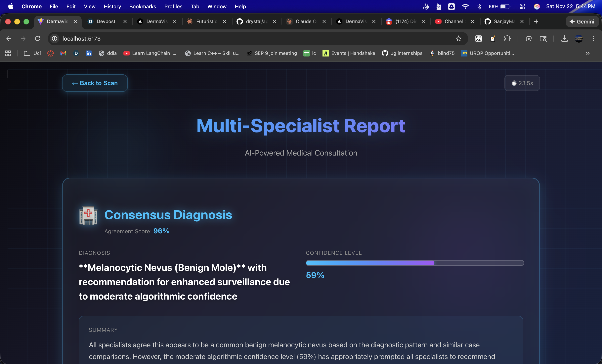Click the QR code extension icon
This screenshot has width=602, height=364.
point(478,39)
